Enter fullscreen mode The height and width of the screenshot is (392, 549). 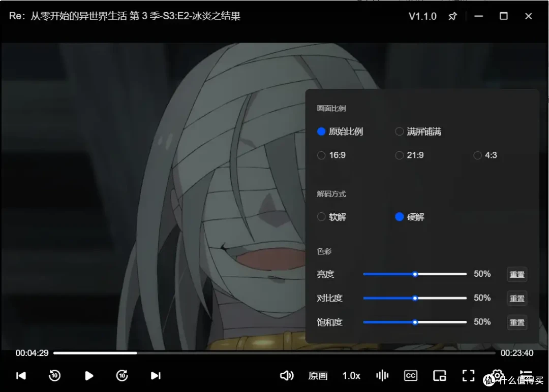click(x=469, y=376)
